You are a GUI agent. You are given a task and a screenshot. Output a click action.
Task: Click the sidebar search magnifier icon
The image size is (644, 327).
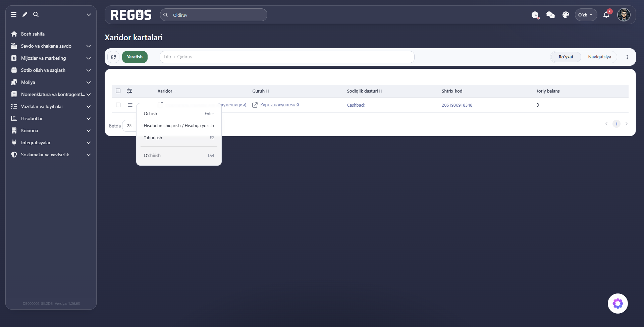click(36, 14)
